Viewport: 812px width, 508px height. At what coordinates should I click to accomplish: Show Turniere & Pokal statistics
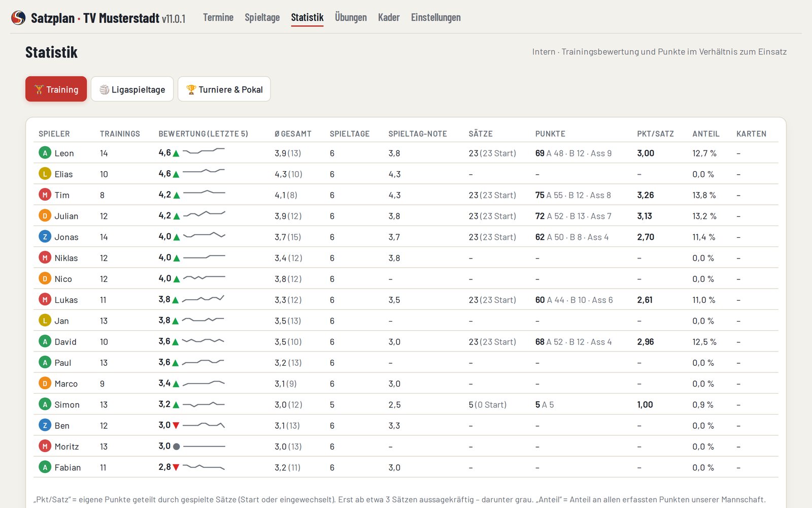click(x=224, y=89)
